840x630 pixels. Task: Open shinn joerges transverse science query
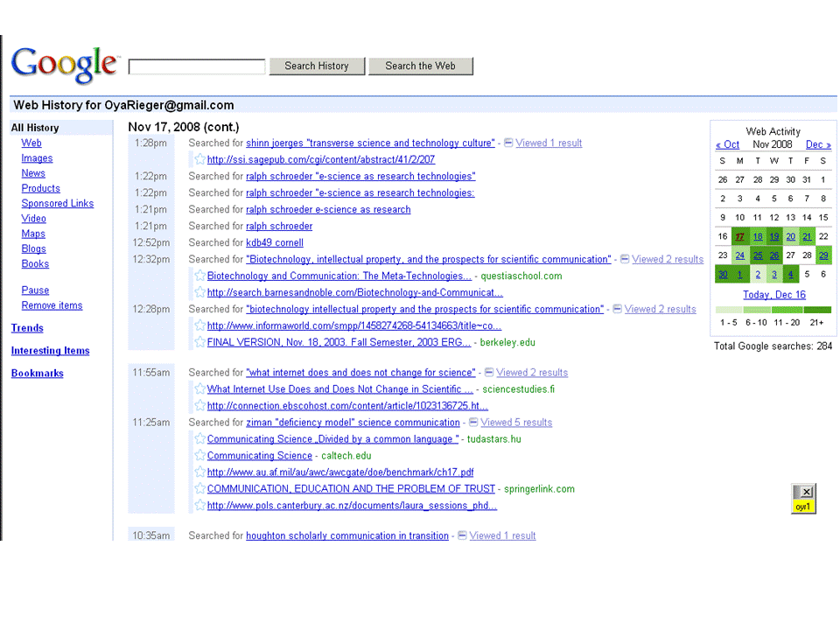(x=370, y=143)
